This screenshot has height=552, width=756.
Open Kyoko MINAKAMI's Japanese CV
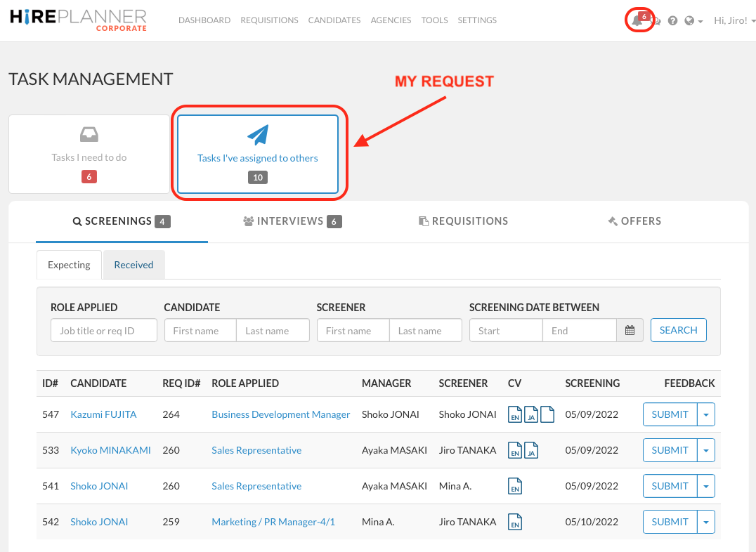pos(531,450)
